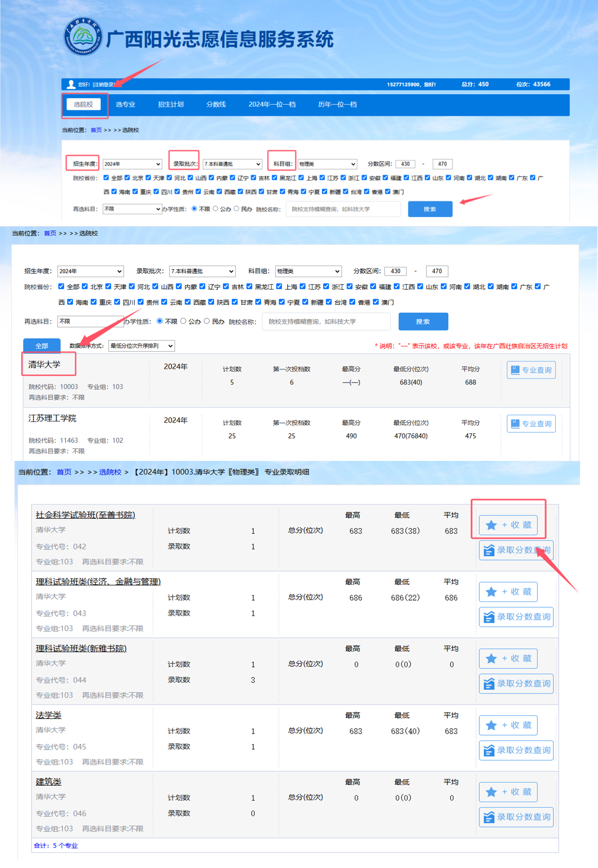Click 收藏 star for 建筑类 row

click(x=508, y=791)
